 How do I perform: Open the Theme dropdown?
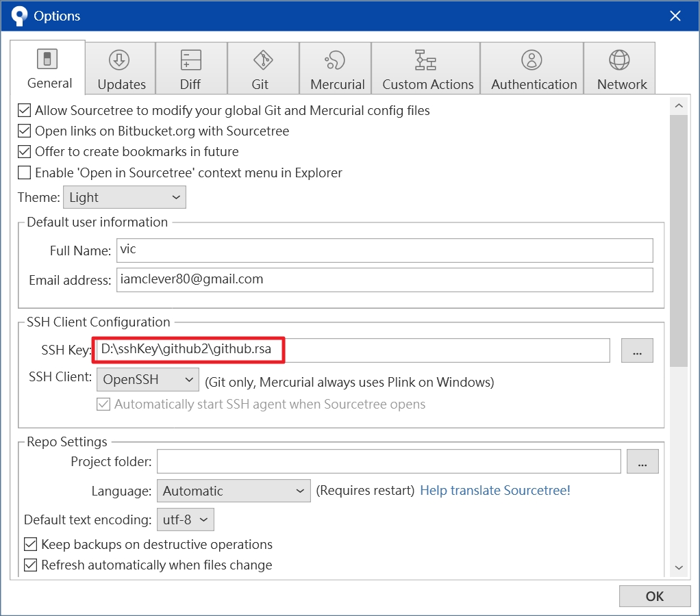tap(125, 197)
